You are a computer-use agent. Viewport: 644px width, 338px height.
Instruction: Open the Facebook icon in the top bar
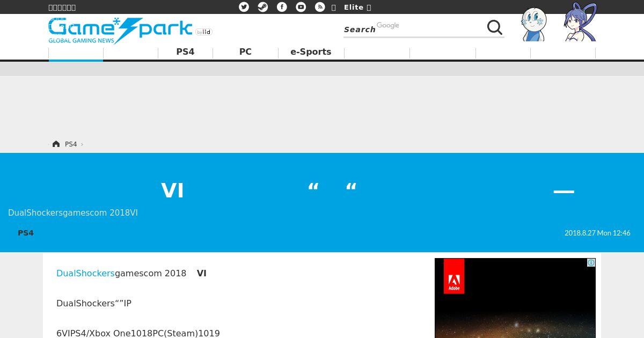[x=282, y=7]
